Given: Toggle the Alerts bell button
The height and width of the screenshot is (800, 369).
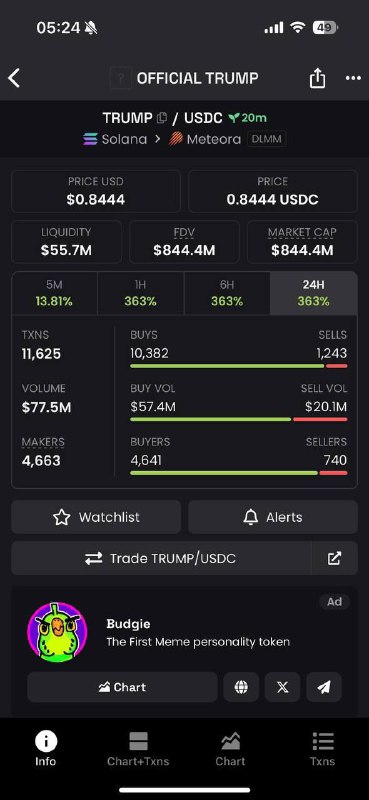Looking at the screenshot, I should coord(273,517).
